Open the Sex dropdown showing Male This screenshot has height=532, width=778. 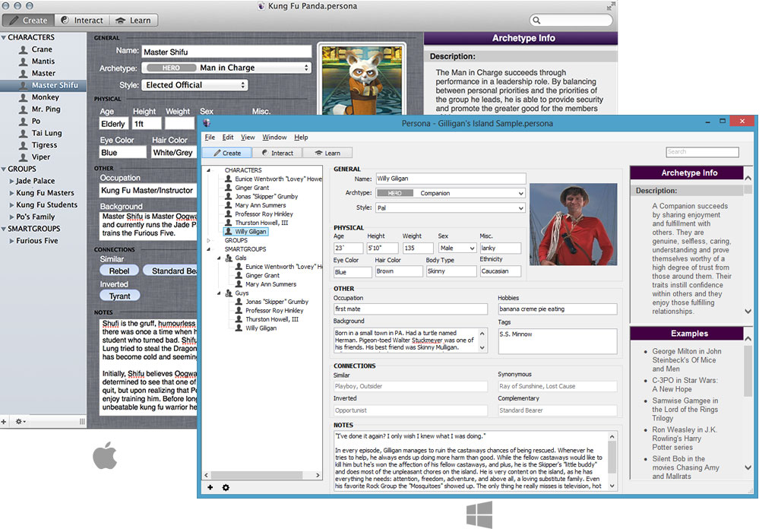tap(458, 248)
